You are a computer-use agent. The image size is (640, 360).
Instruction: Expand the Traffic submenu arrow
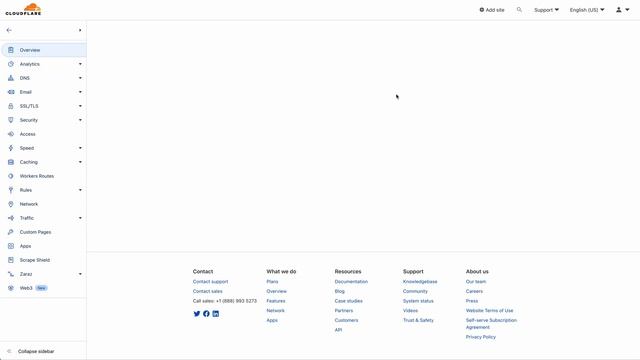coord(80,218)
